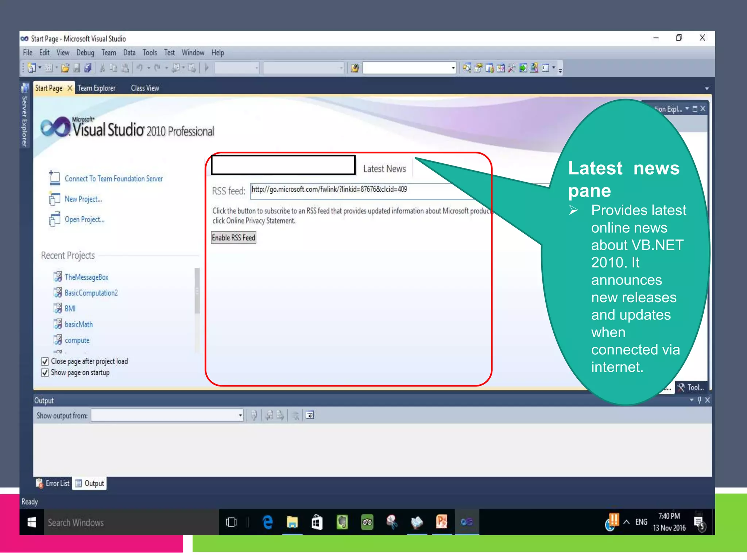The height and width of the screenshot is (560, 747).
Task: Open Properties Window toolbar icon
Action: [478, 68]
